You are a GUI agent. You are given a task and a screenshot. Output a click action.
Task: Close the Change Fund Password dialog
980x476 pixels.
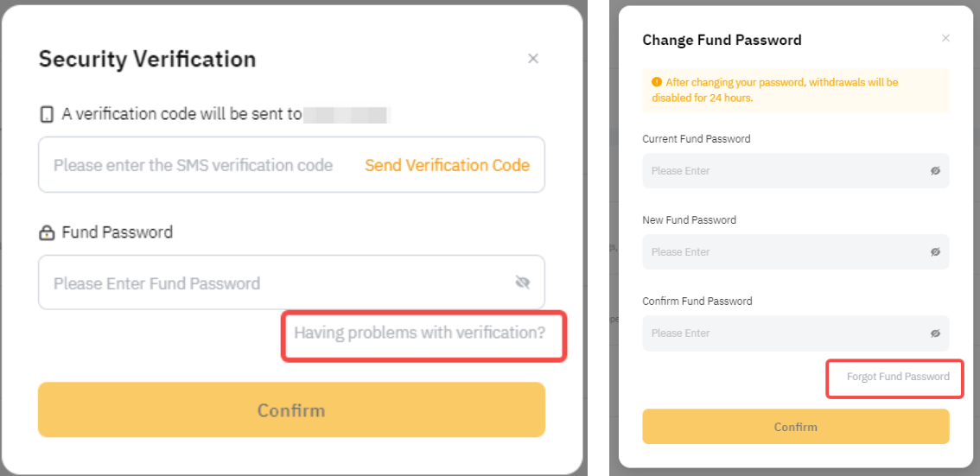click(945, 39)
